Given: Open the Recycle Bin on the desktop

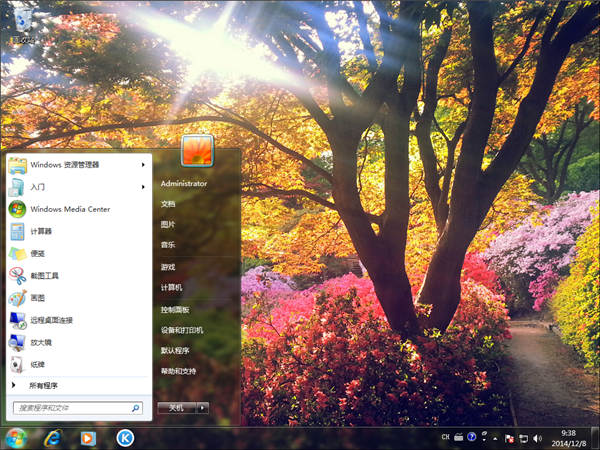Looking at the screenshot, I should [x=24, y=24].
